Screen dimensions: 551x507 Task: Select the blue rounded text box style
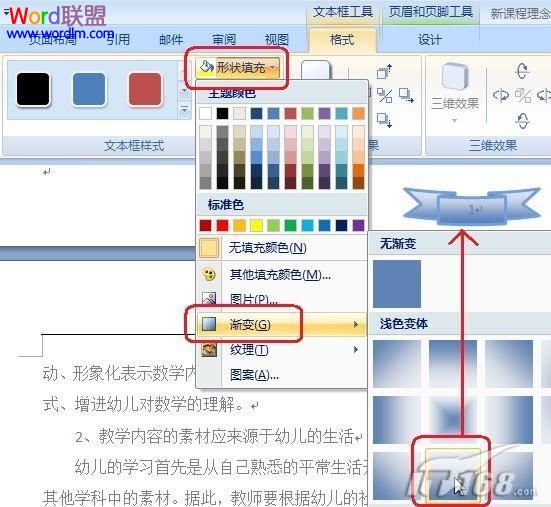click(x=89, y=89)
